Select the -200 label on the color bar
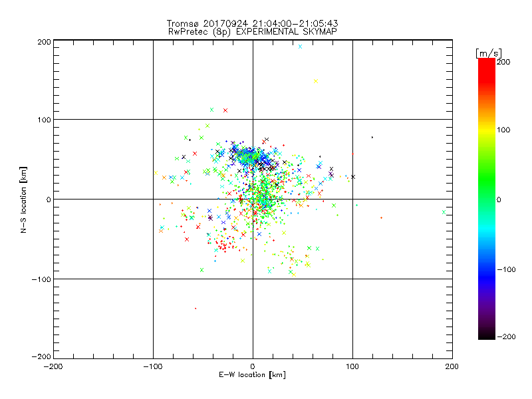The width and height of the screenshot is (532, 399). point(506,336)
